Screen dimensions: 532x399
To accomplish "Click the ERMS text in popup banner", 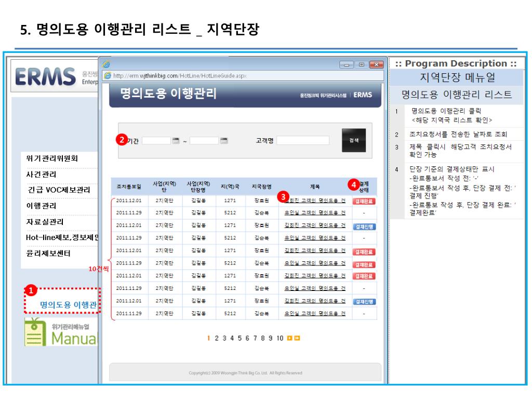I will 363,95.
